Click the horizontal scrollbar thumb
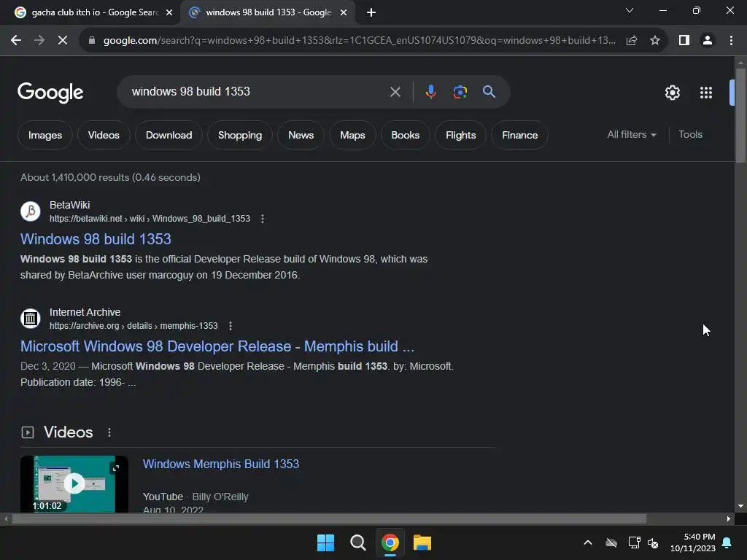 point(329,519)
